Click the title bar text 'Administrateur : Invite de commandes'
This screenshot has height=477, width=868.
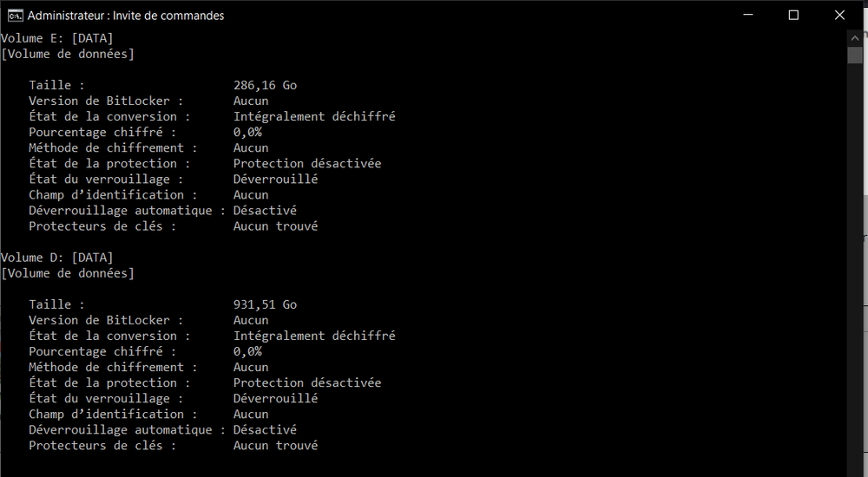coord(125,15)
